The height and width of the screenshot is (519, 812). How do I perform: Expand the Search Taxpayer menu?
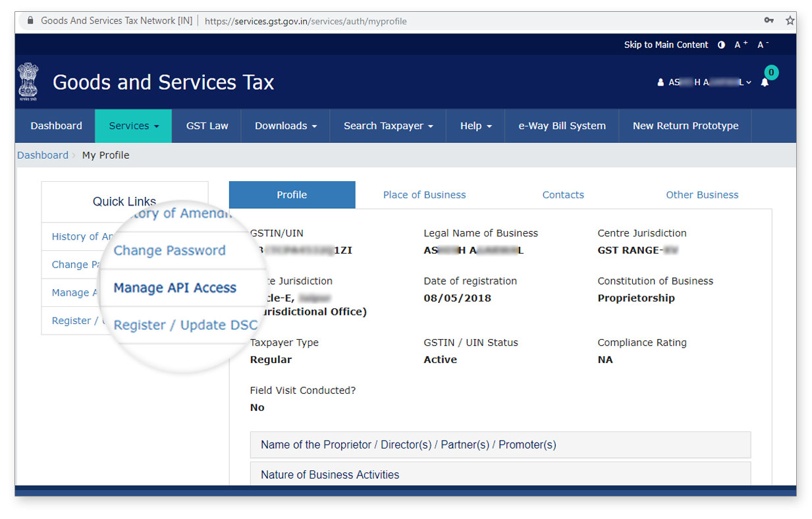[x=388, y=126]
